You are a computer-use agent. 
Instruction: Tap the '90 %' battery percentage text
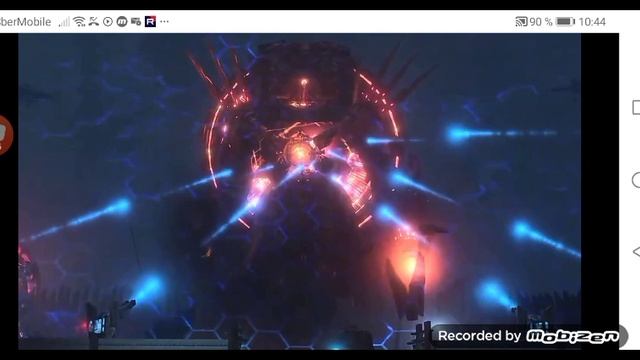tap(541, 22)
